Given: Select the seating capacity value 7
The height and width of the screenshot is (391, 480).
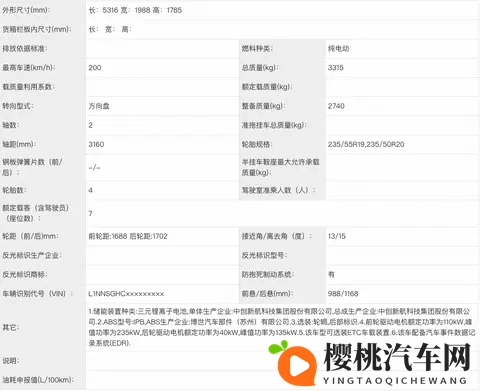Looking at the screenshot, I should click(90, 213).
